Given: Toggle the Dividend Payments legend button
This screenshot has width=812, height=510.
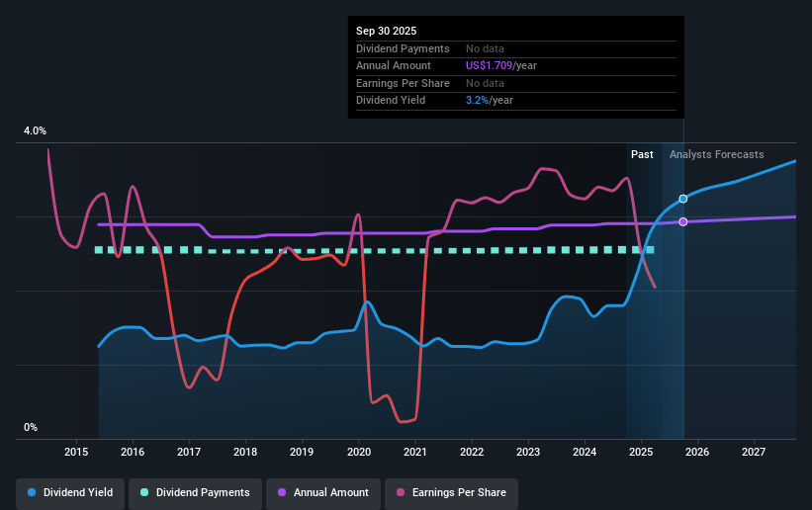Looking at the screenshot, I should [195, 493].
